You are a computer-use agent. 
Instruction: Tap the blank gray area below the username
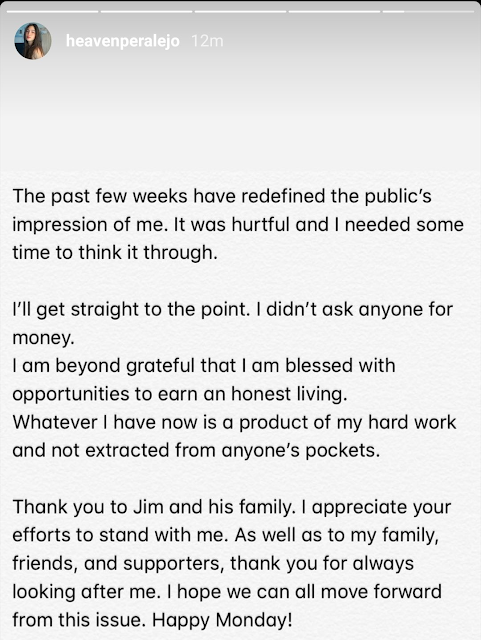pos(240,114)
